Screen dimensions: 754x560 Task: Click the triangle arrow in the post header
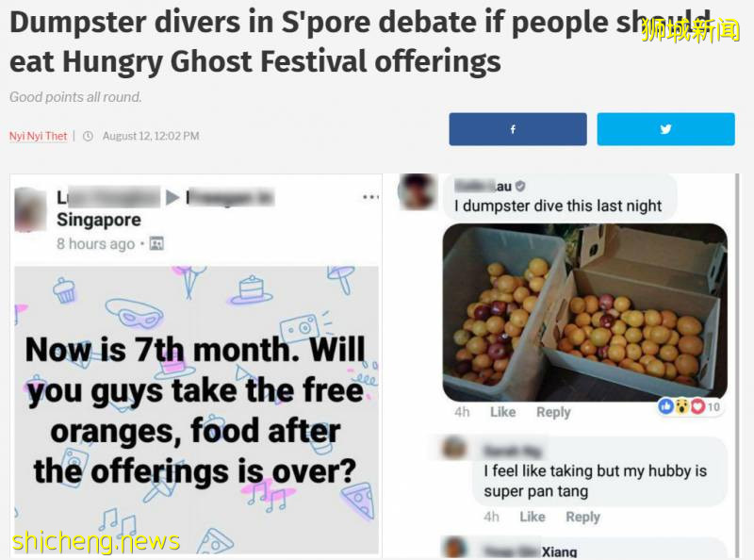tap(172, 198)
